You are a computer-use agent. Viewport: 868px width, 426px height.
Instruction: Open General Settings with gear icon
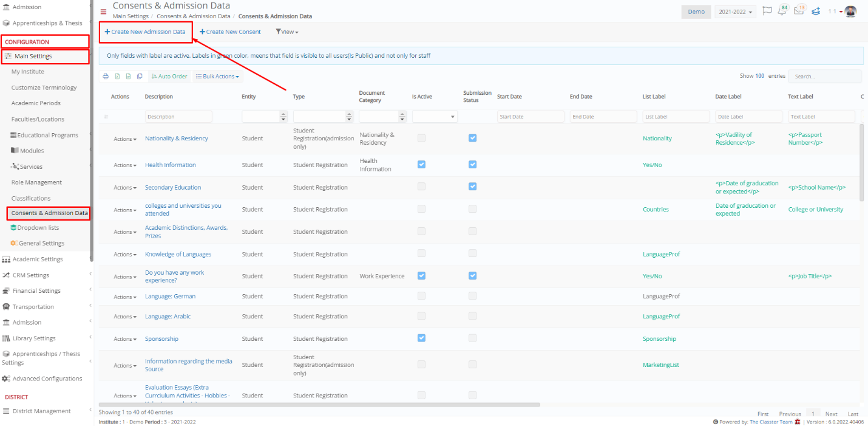[x=37, y=243]
